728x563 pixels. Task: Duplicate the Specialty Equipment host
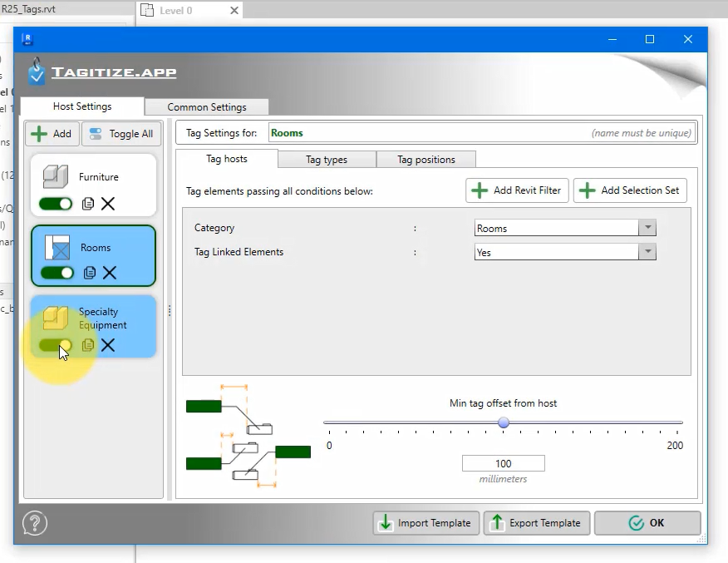[88, 345]
